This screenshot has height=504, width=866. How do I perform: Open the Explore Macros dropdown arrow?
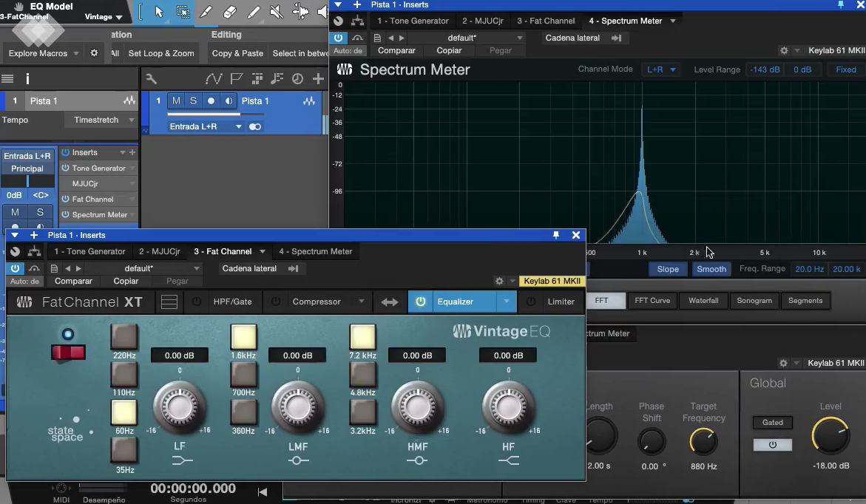click(75, 53)
